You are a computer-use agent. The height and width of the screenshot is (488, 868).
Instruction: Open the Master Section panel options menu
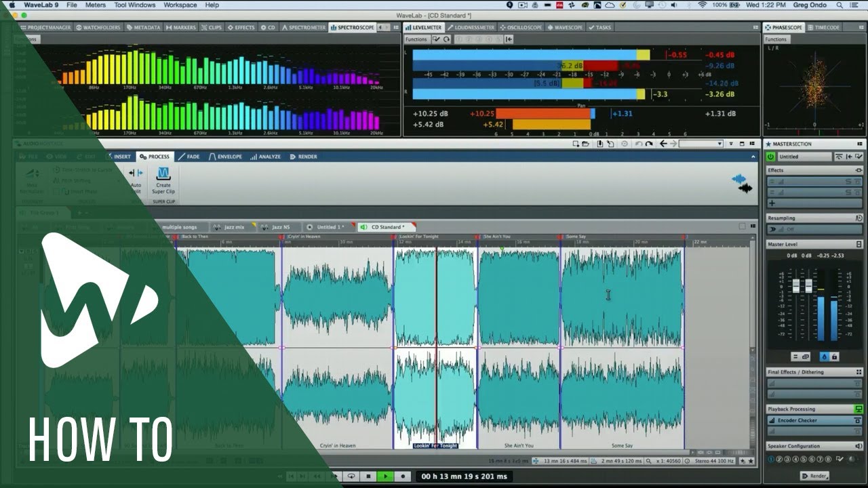tap(860, 144)
